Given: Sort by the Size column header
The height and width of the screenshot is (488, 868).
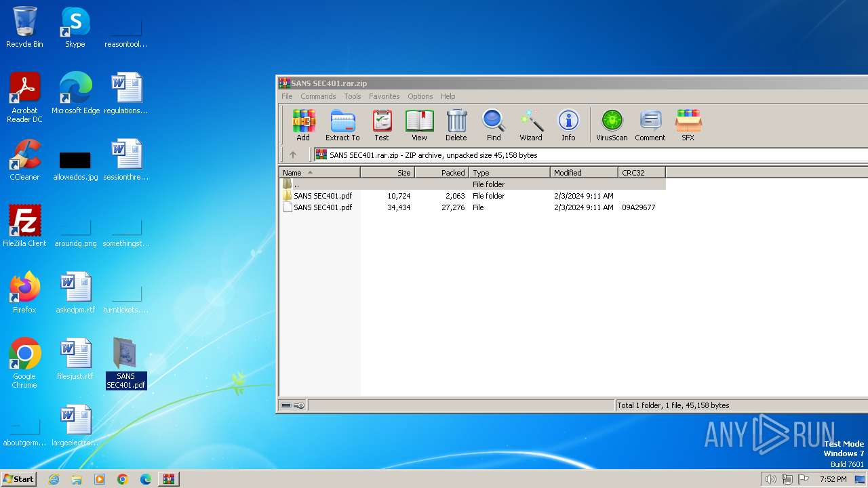Looking at the screenshot, I should coord(387,173).
